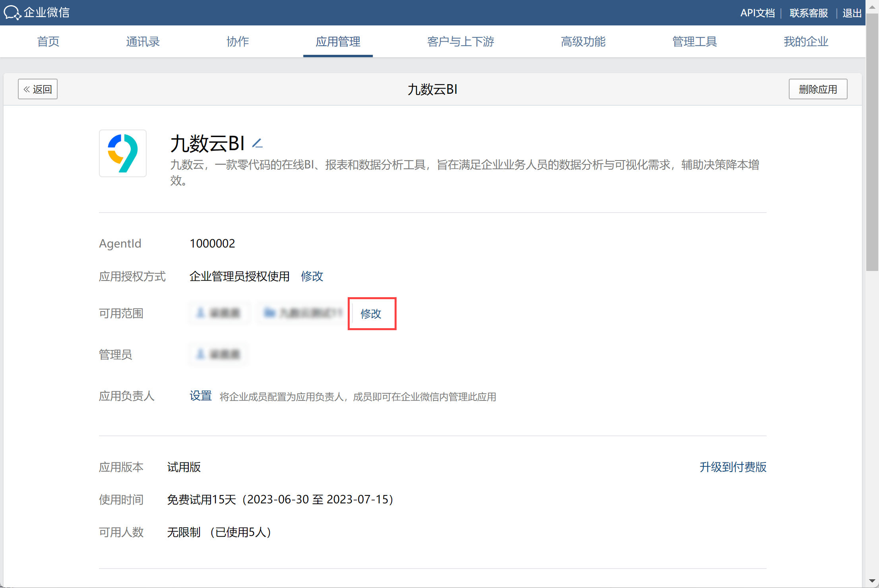
Task: Click the highlighted 修改 link for 可用范围
Action: [371, 313]
